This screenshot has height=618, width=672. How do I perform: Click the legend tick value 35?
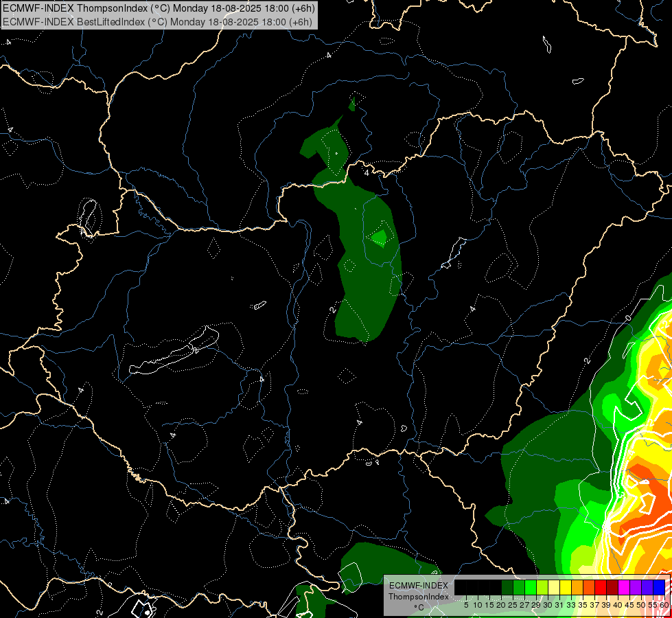(583, 605)
